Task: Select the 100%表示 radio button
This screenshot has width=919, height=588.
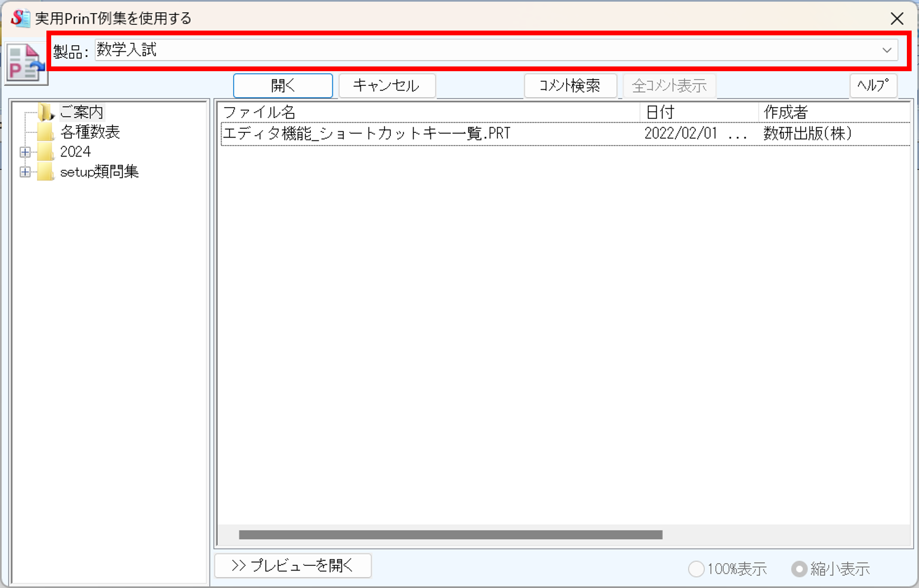Action: click(696, 569)
